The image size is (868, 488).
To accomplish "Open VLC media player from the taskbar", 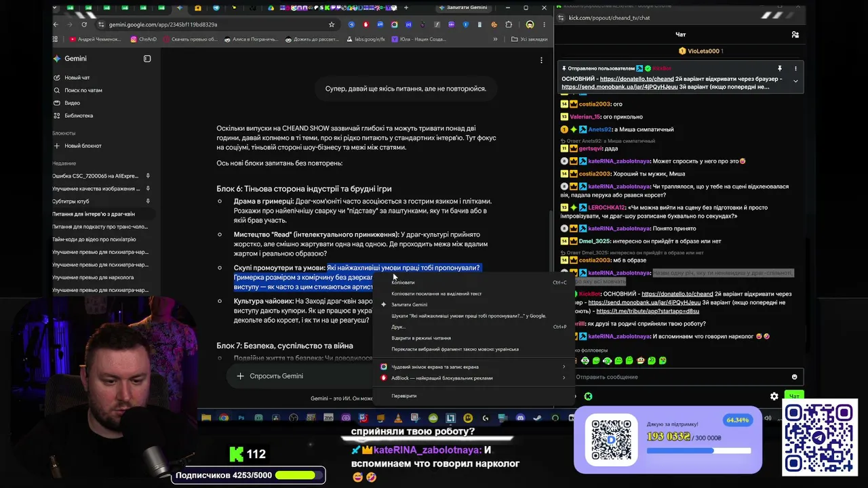I will [x=397, y=418].
